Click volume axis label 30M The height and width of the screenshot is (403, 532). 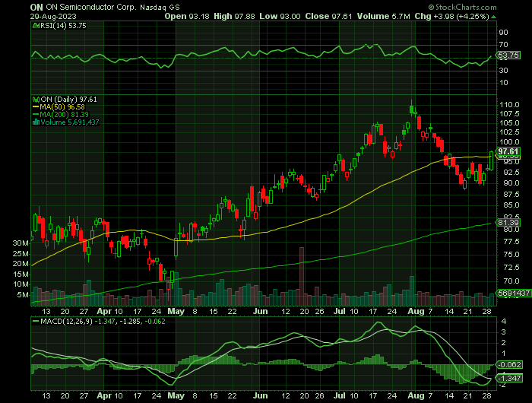[21, 243]
